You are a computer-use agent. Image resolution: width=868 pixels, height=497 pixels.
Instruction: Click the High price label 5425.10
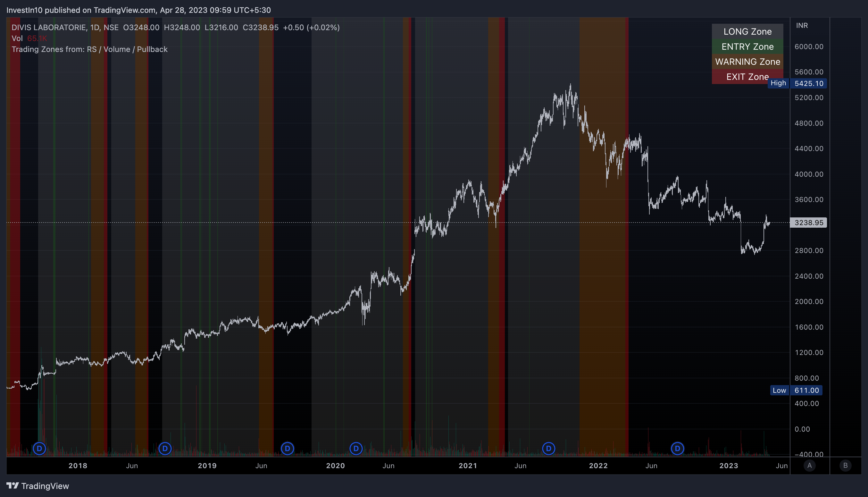point(808,83)
